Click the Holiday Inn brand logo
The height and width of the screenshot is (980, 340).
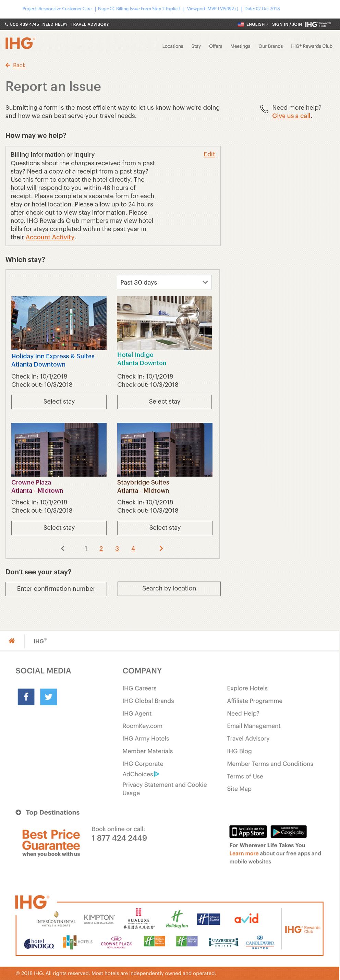tap(177, 919)
